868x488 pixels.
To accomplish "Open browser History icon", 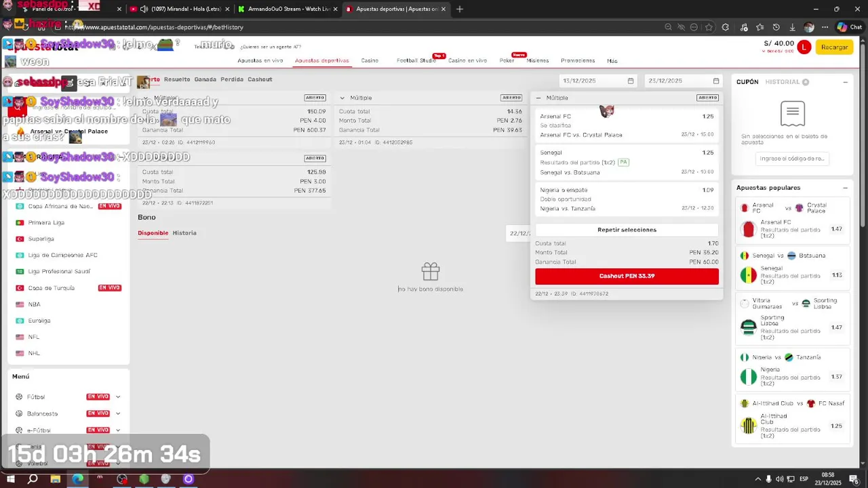I will point(776,27).
